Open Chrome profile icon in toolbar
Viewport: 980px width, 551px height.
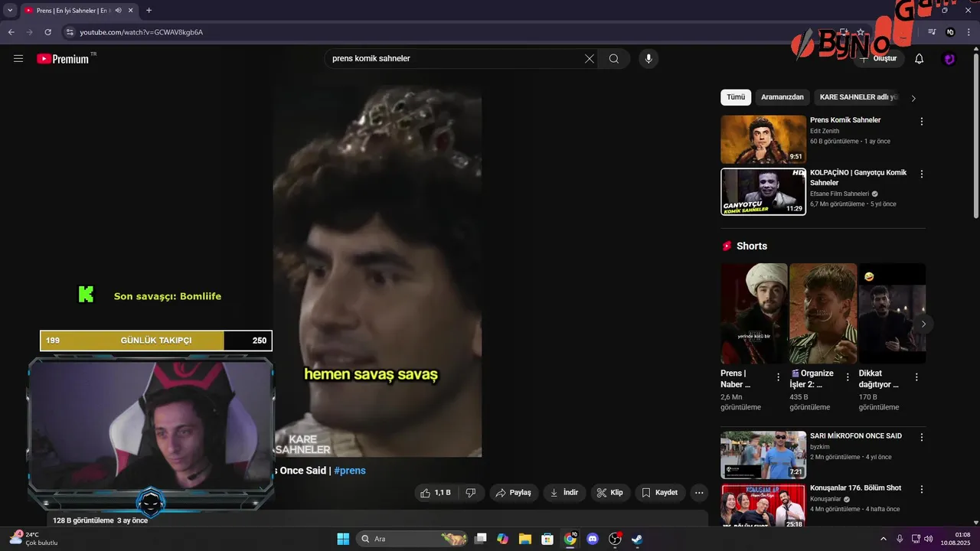(x=950, y=32)
